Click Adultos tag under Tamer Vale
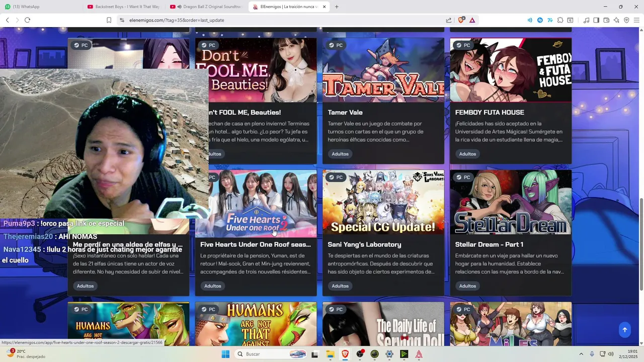Screen dimensions: 644x362 (340, 154)
